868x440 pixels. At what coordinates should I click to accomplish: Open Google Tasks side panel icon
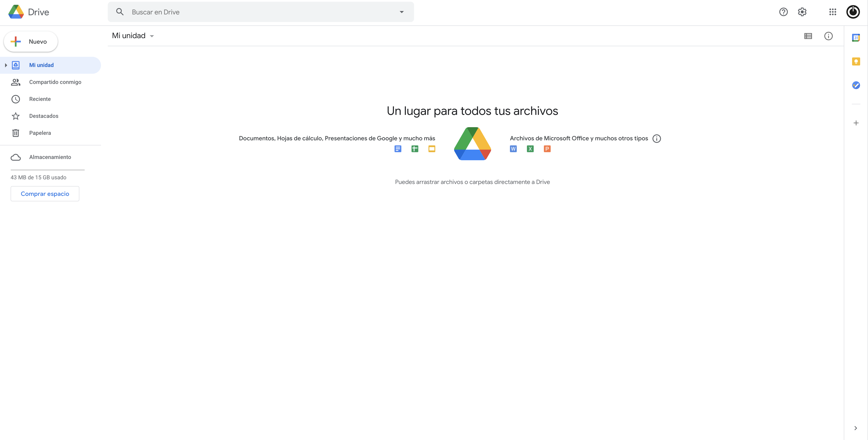point(856,85)
